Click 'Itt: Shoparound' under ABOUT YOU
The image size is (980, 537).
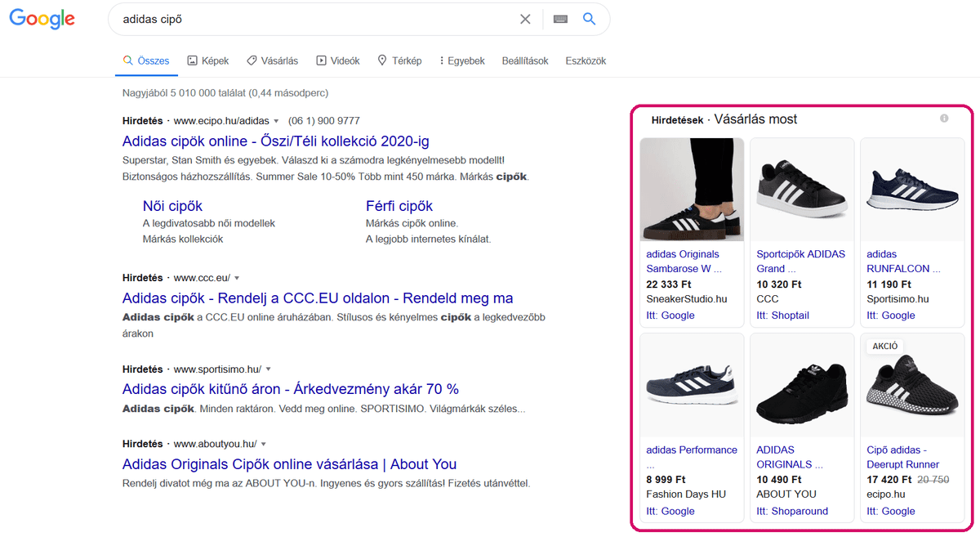coord(792,512)
